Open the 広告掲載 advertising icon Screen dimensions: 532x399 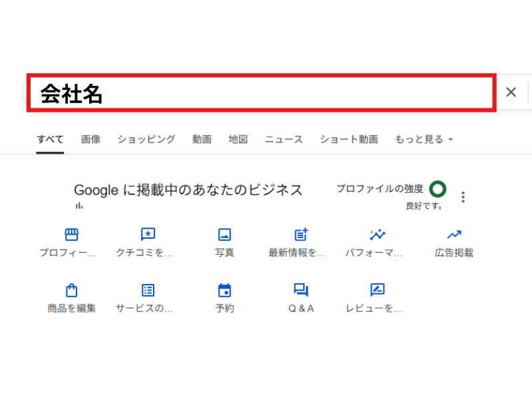pyautogui.click(x=454, y=234)
